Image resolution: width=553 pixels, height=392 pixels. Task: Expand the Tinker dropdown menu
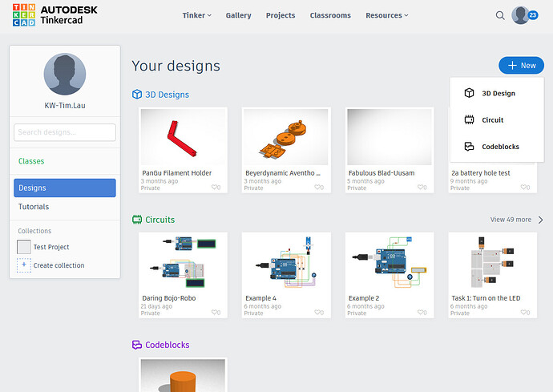coord(197,15)
